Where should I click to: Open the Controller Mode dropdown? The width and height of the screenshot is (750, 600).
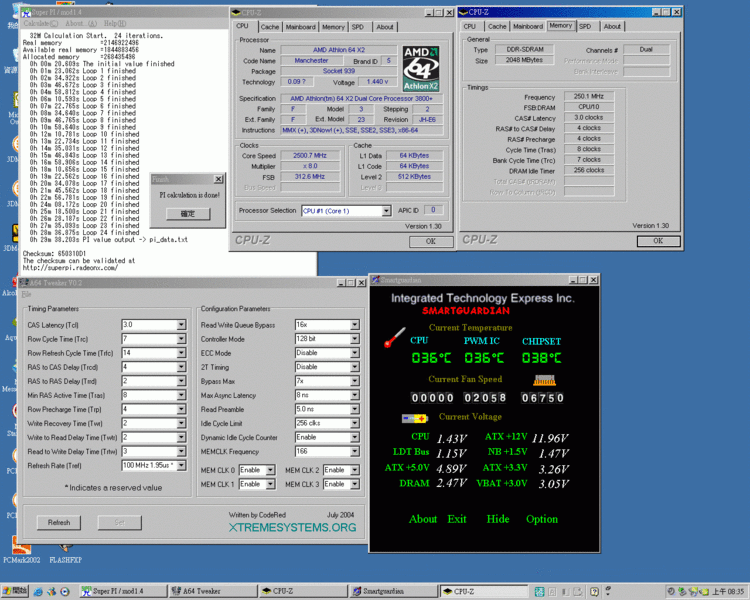click(x=354, y=339)
